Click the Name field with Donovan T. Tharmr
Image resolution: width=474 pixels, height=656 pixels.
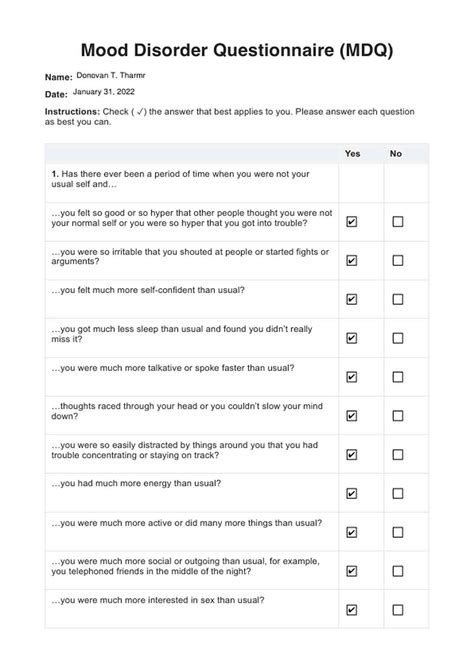tap(111, 76)
